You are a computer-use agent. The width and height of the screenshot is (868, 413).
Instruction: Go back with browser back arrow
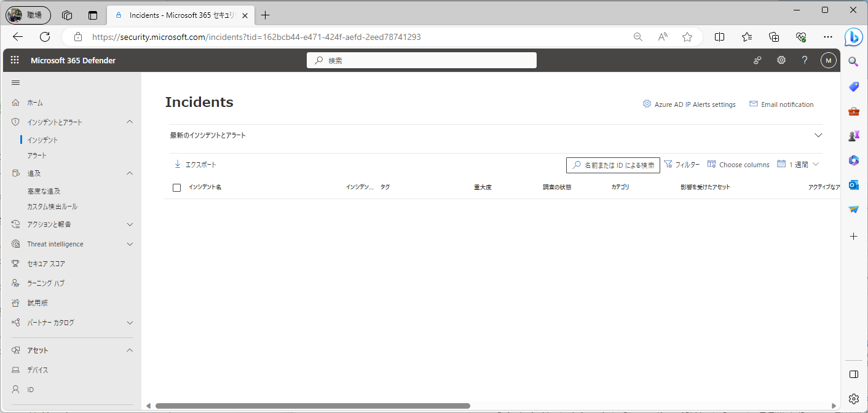pos(18,37)
